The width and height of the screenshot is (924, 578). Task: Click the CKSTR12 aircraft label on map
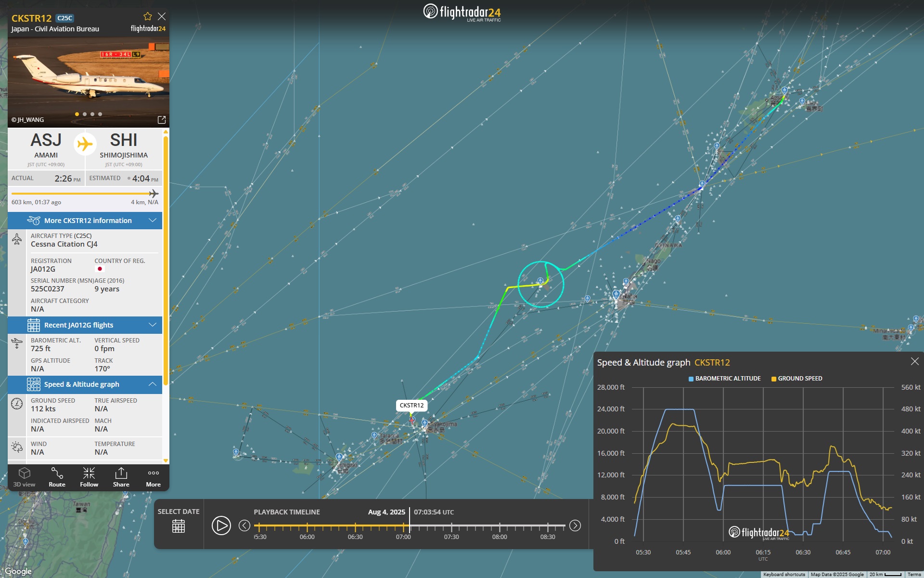(x=411, y=405)
